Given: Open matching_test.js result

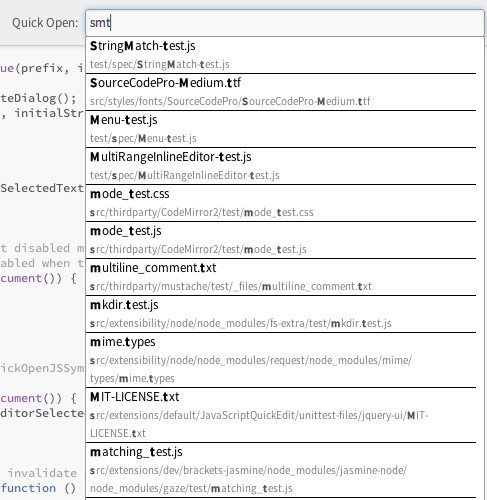Looking at the screenshot, I should coord(281,470).
